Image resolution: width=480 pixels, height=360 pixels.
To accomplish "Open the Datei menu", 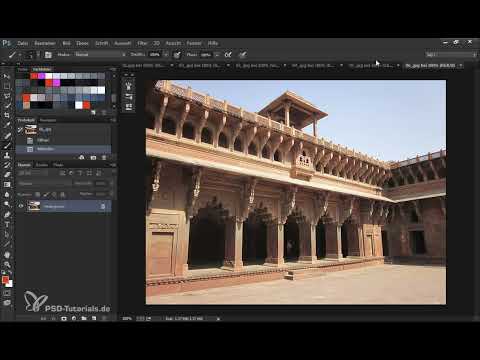I will click(x=22, y=43).
